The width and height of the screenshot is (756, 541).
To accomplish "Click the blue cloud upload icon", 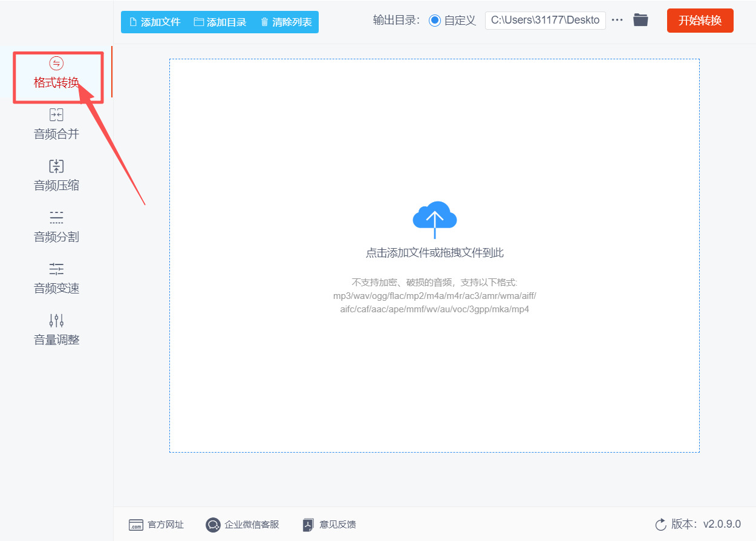I will pos(434,219).
